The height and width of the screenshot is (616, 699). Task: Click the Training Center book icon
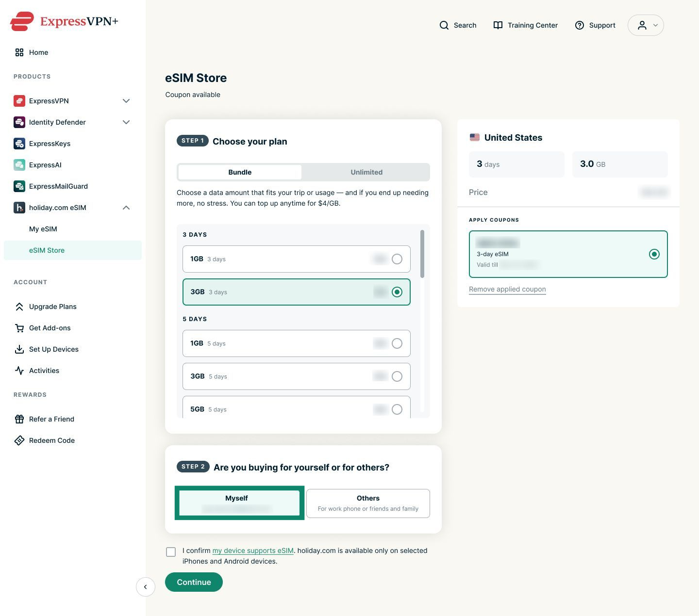[498, 25]
